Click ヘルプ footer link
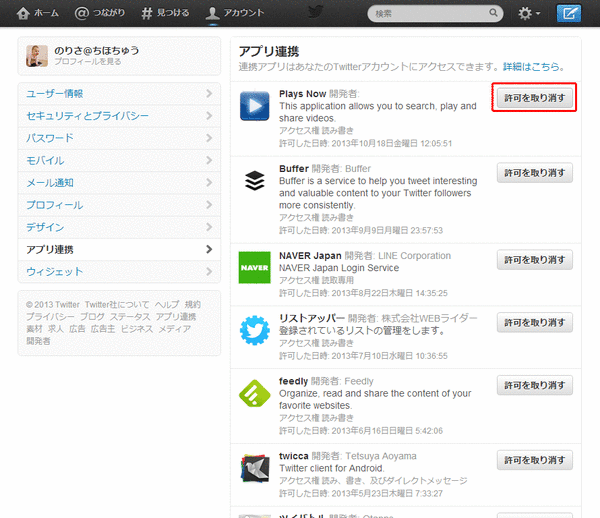 click(x=167, y=305)
